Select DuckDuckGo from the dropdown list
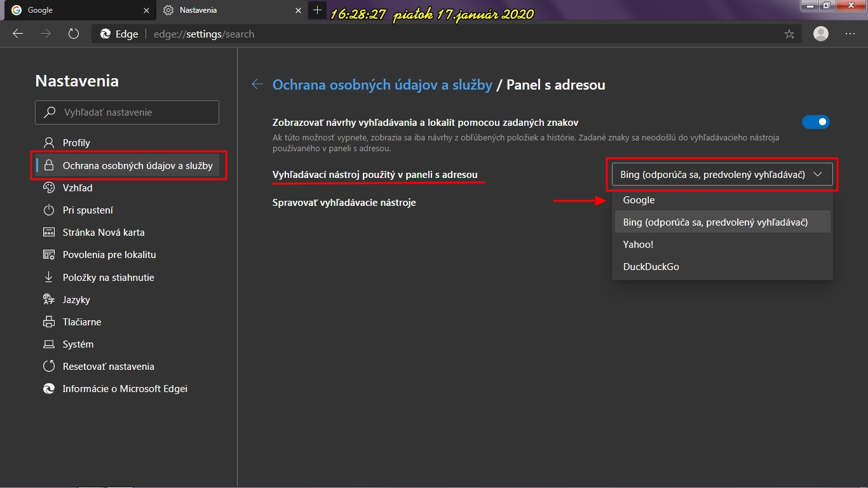The width and height of the screenshot is (868, 488). point(722,267)
